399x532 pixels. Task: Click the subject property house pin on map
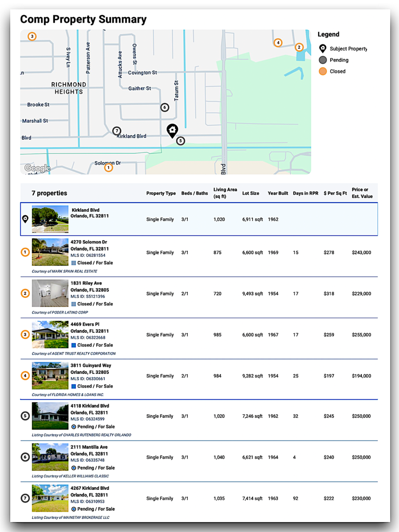tap(172, 130)
